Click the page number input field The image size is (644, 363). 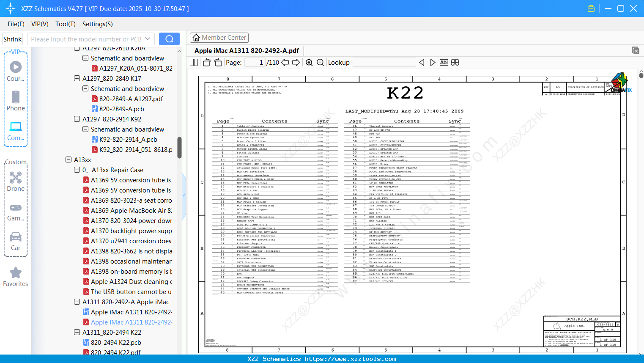[x=255, y=62]
